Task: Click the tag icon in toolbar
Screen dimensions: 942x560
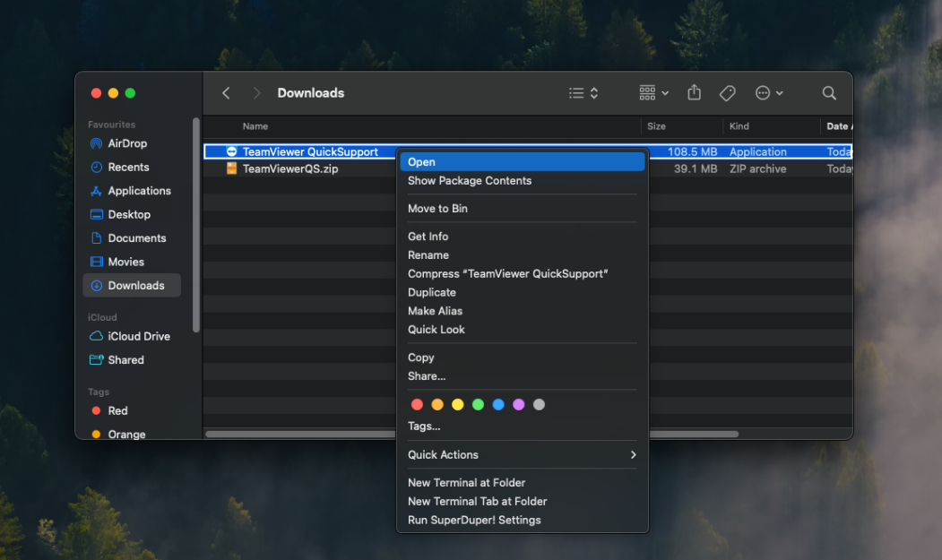Action: click(x=727, y=93)
